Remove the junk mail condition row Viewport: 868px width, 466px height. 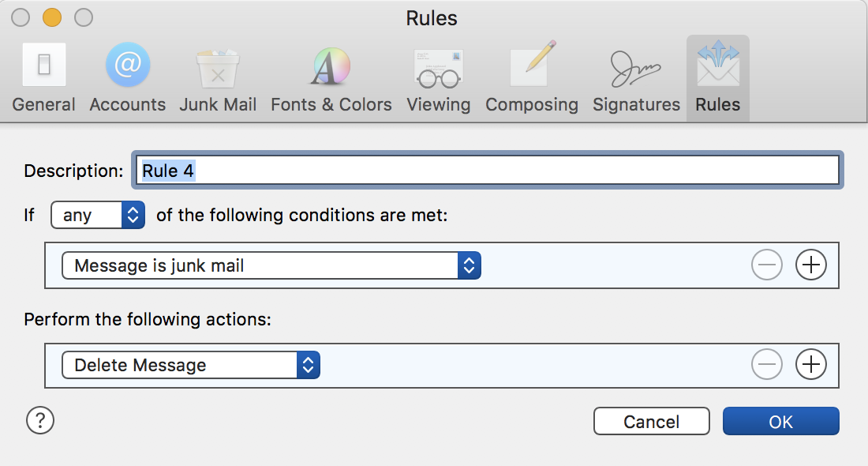(766, 266)
